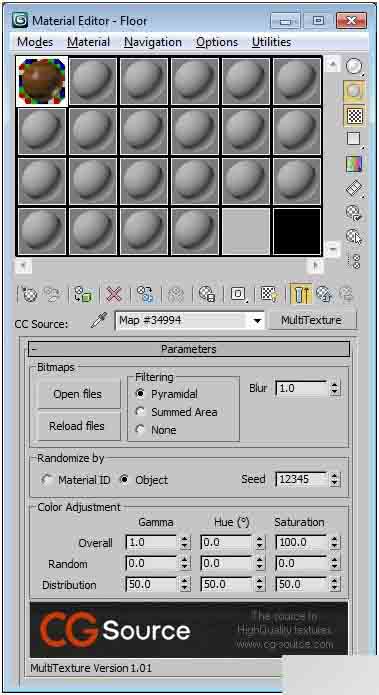Click the Random Hue value field
This screenshot has height=695, width=379.
[227, 563]
